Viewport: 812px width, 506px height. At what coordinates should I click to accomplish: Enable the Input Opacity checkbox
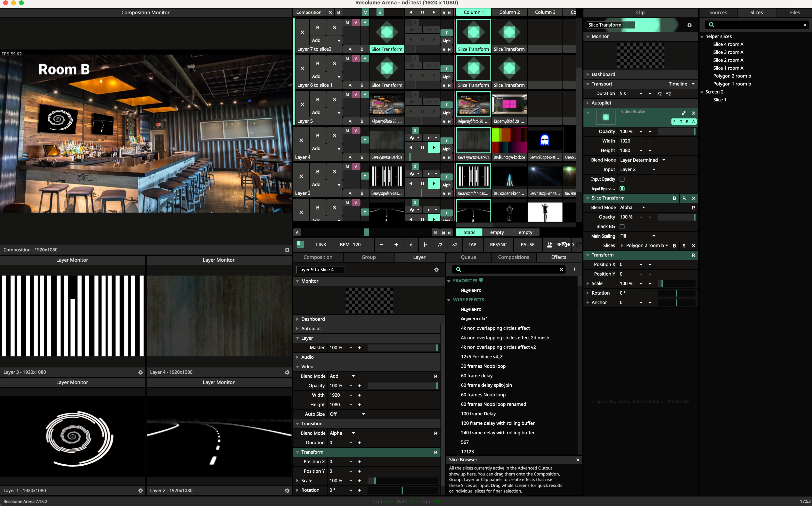coord(622,179)
